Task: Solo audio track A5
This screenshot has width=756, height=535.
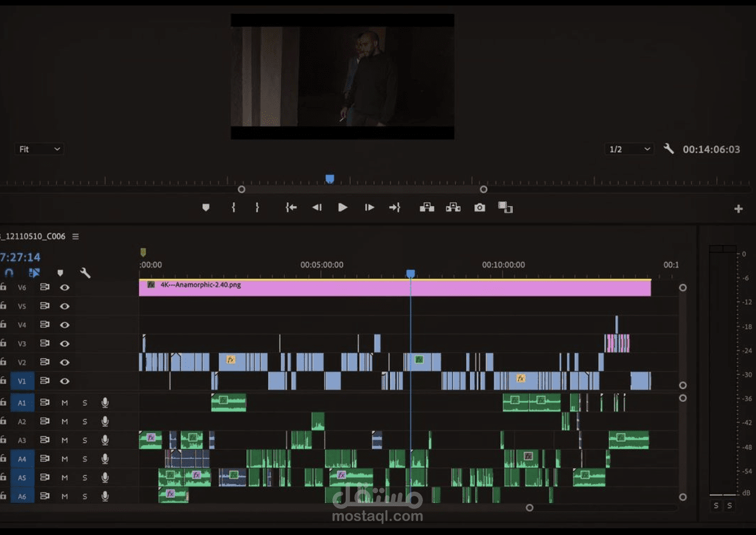Action: (85, 477)
